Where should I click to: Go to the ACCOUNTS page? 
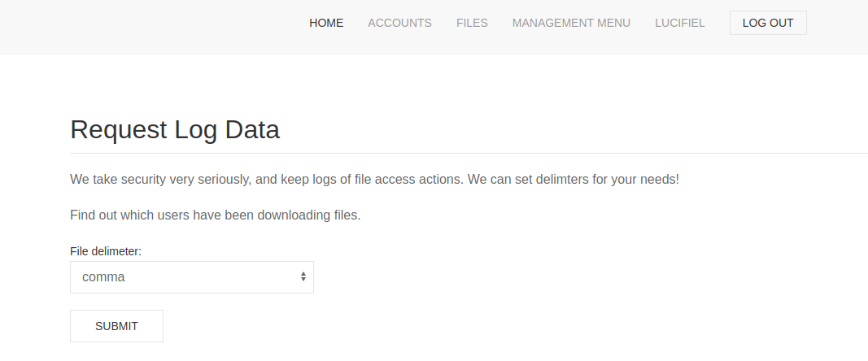coord(399,23)
